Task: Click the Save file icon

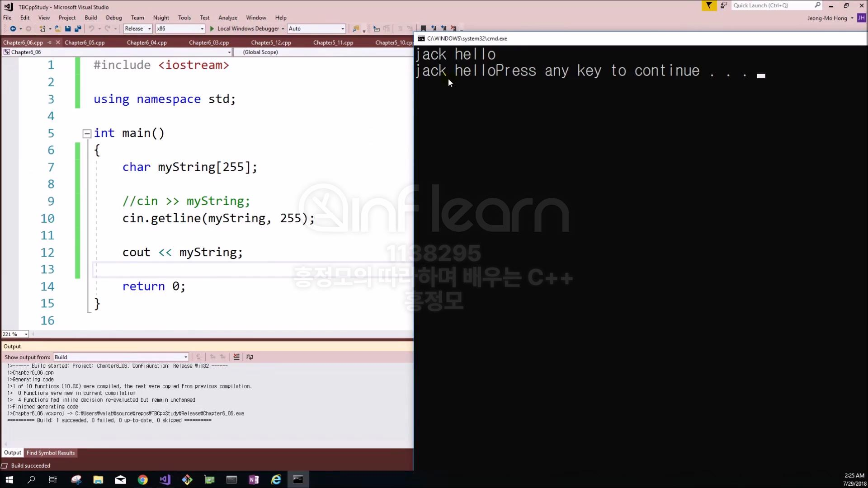Action: tap(68, 28)
